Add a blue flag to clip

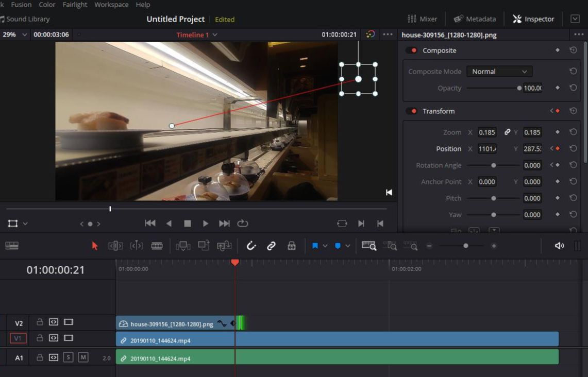click(315, 246)
